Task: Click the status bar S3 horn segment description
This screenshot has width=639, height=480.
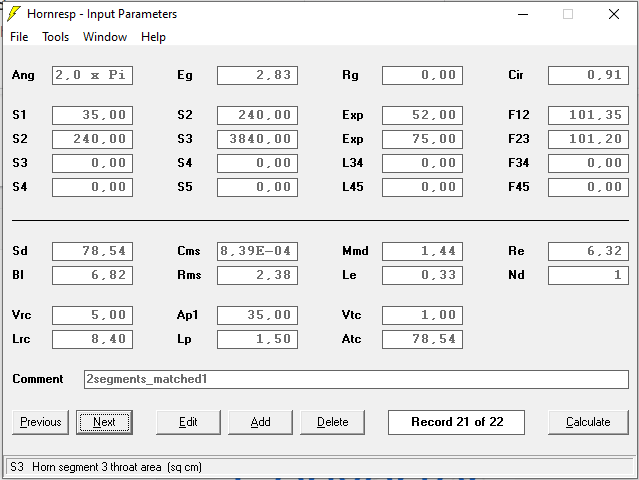Action: 106,467
